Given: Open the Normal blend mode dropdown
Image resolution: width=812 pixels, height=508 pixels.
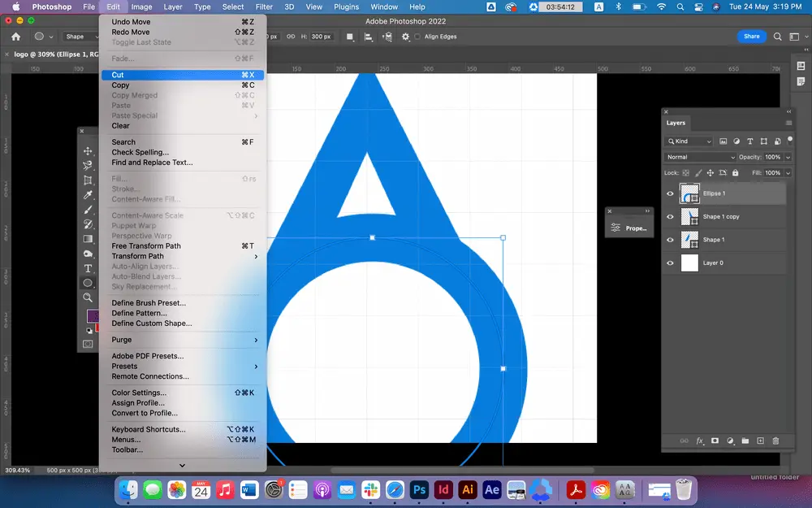Looking at the screenshot, I should (700, 157).
